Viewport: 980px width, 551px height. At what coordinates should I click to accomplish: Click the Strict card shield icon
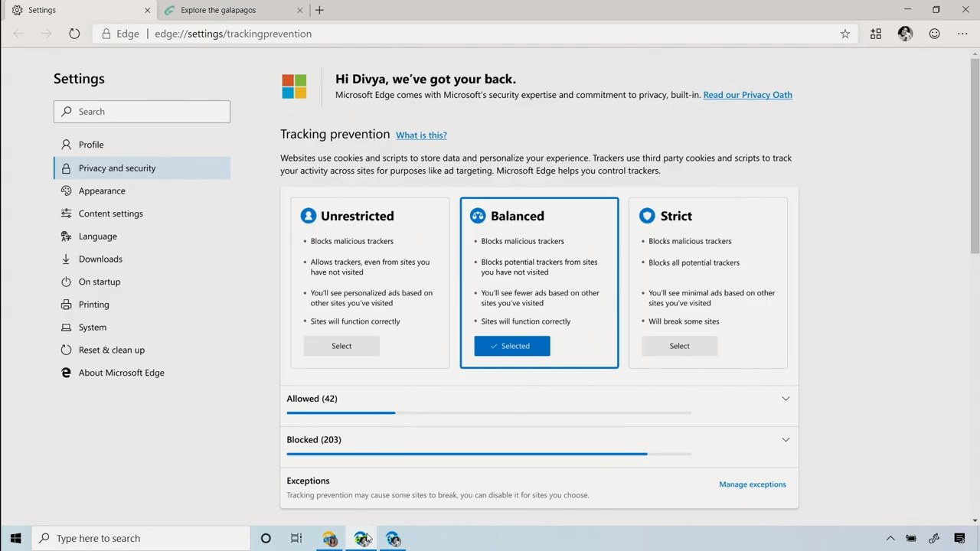tap(647, 216)
